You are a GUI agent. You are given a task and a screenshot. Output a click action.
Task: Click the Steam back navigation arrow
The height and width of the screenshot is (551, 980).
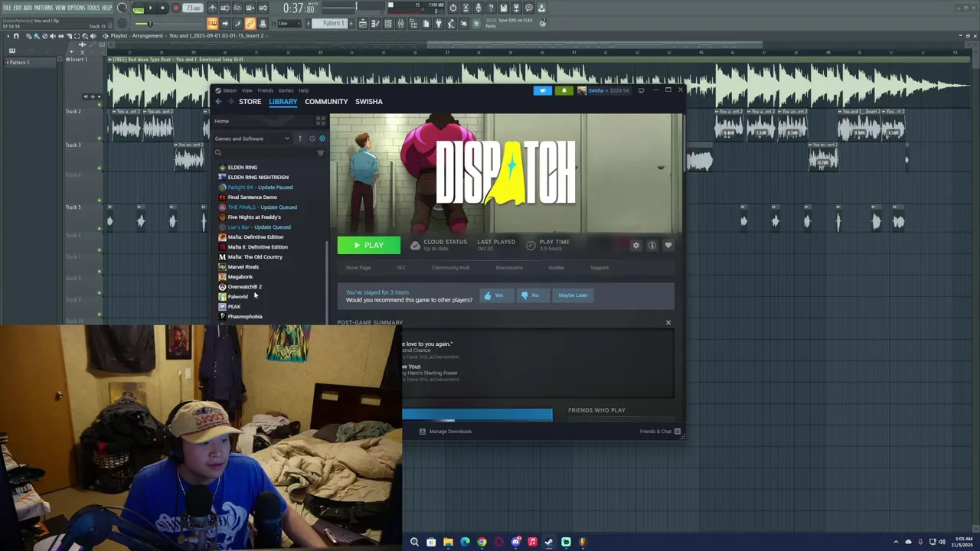218,102
